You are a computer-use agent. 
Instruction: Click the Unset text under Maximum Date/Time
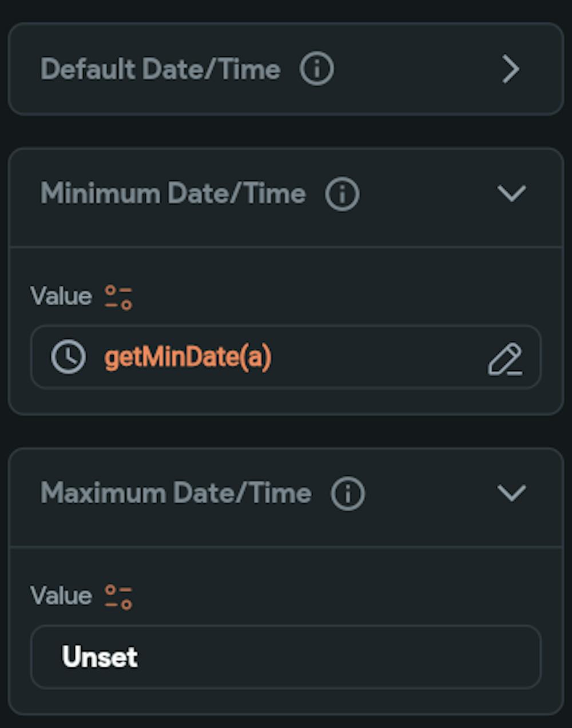(x=100, y=657)
